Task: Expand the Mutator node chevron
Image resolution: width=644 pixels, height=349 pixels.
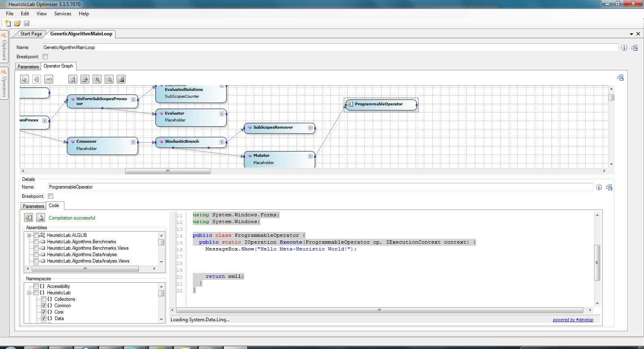Action: coord(310,156)
